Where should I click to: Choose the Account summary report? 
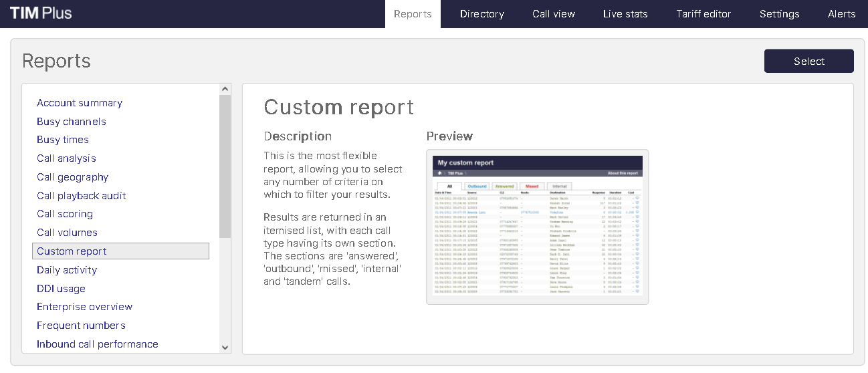tap(80, 103)
